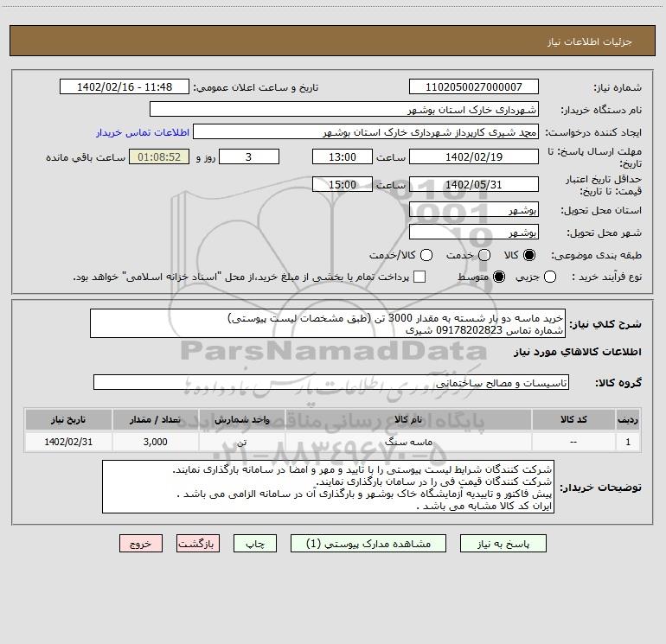Viewport: 666px width, 644px height.
Task: Click the پاسخ به نیاز button
Action: [x=503, y=544]
